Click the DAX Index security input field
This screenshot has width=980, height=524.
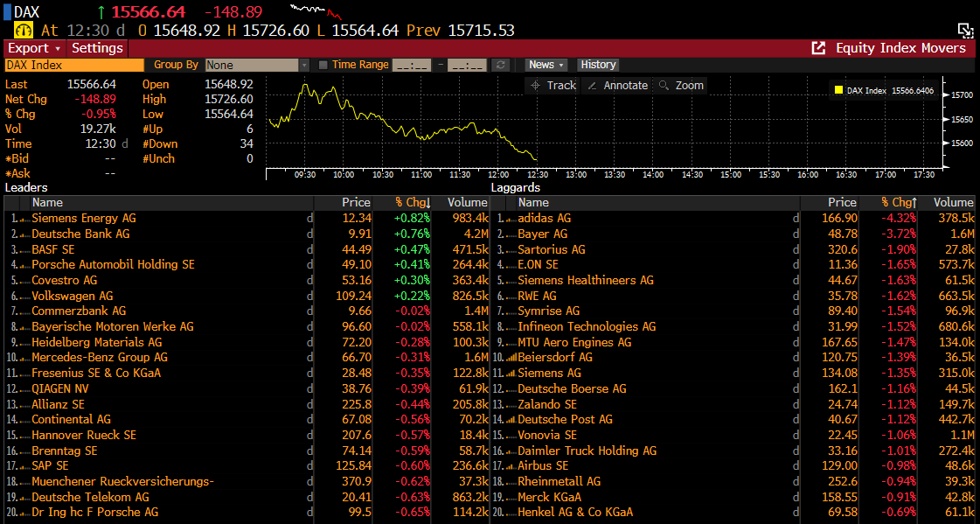[x=74, y=65]
